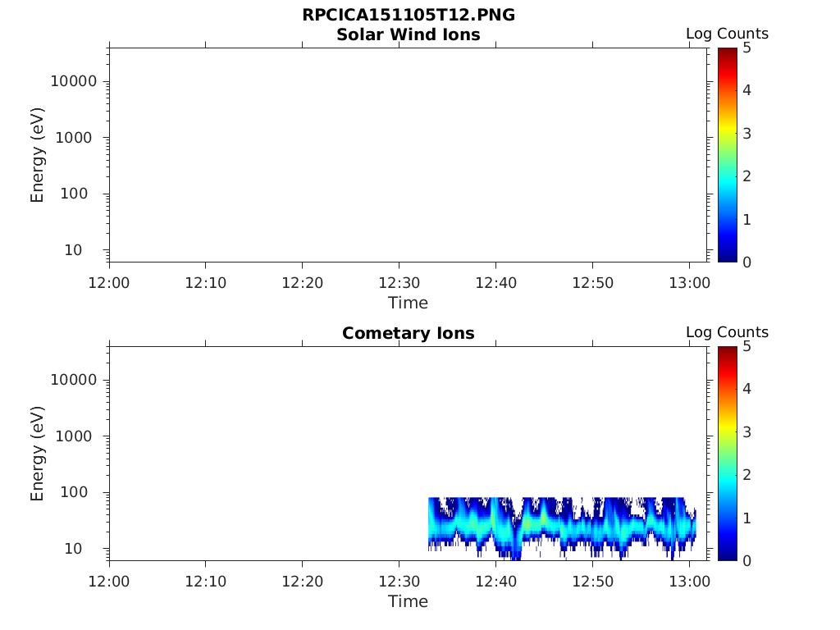
Task: Click 10000 energy tick on Solar Wind plot
Action: pyautogui.click(x=74, y=81)
